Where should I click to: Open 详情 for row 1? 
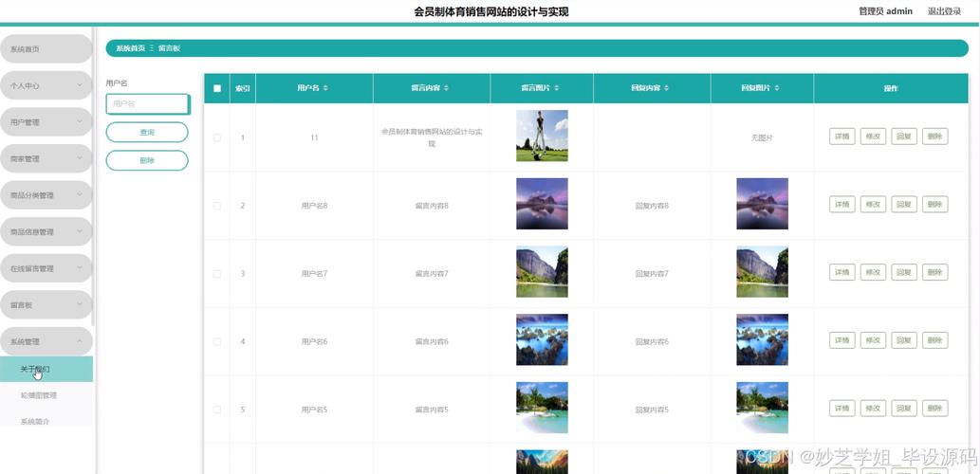841,137
